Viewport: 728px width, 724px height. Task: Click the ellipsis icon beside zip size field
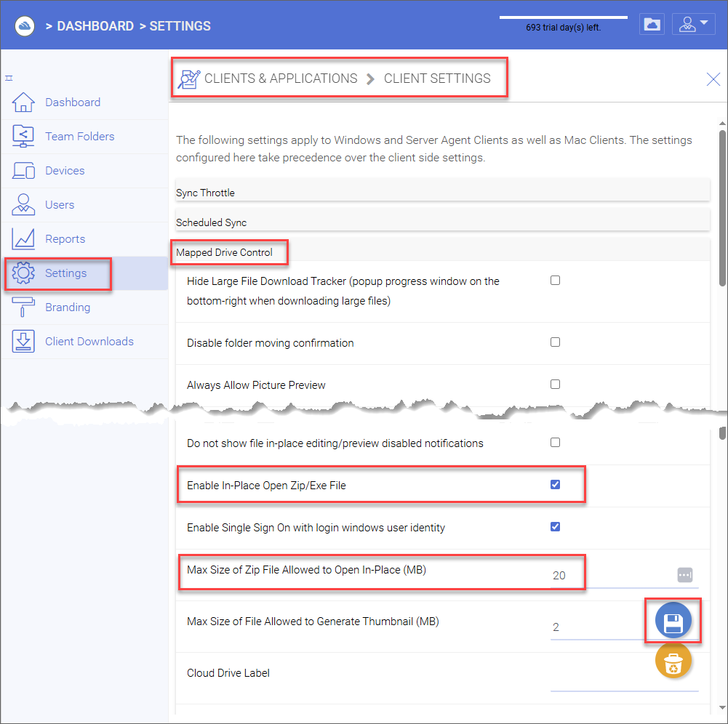pyautogui.click(x=685, y=575)
